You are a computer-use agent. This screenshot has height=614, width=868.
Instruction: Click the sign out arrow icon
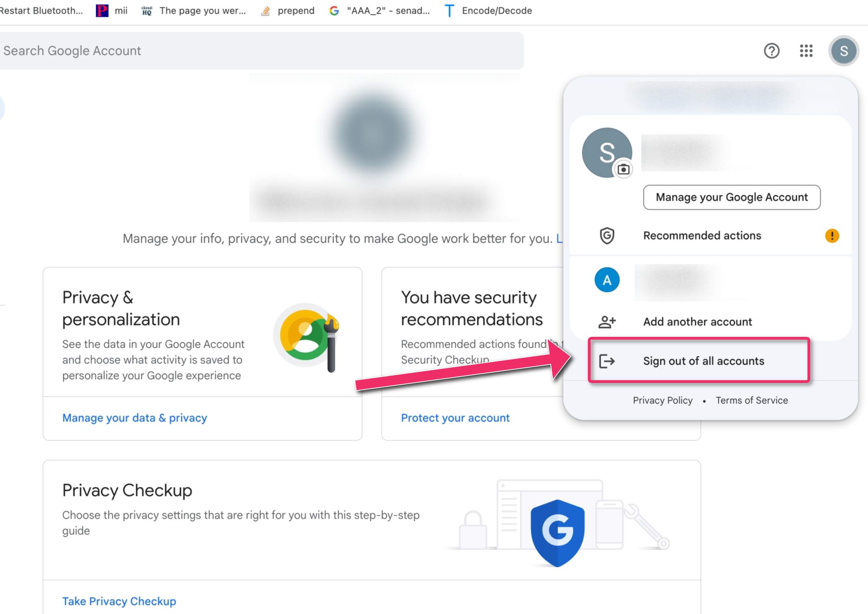607,361
